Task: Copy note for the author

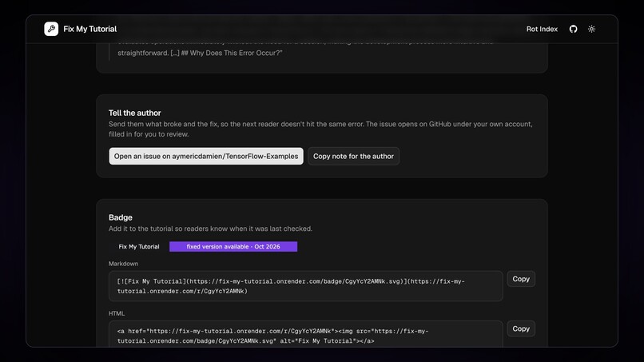Action: 353,156
